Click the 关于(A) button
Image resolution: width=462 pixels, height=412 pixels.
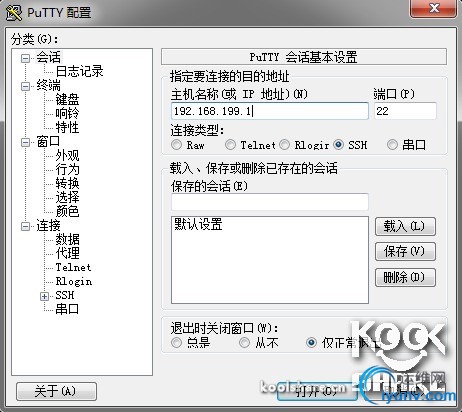[56, 391]
